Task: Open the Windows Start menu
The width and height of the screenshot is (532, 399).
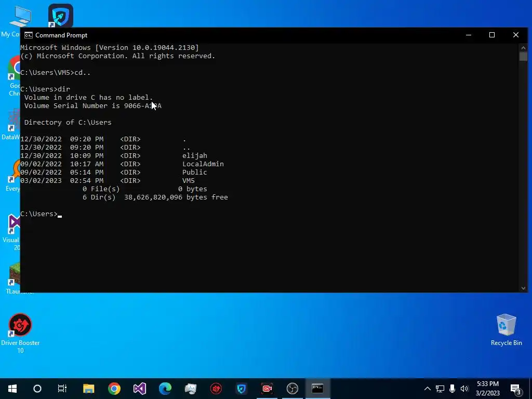Action: coord(12,389)
